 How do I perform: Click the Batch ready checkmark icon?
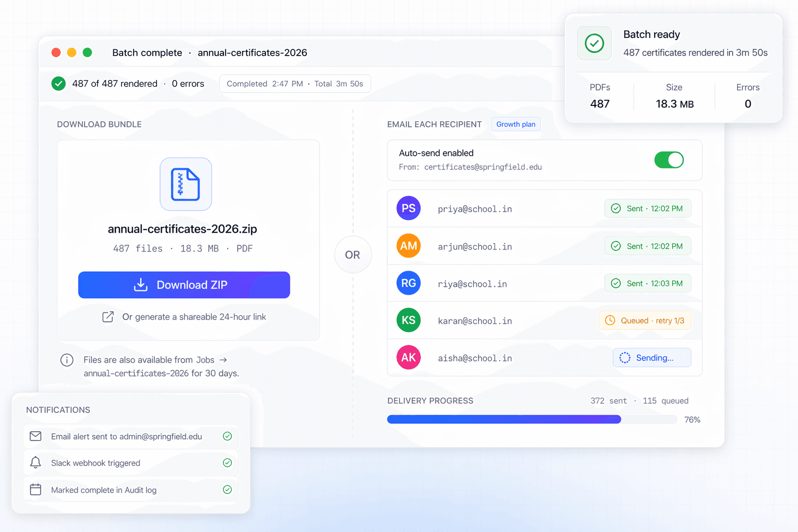tap(594, 43)
